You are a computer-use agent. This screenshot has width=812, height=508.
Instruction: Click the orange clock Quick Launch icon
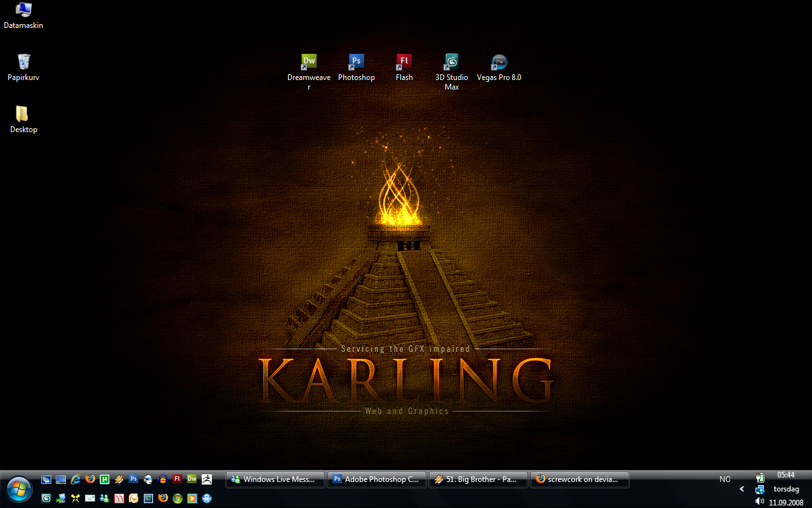[134, 498]
